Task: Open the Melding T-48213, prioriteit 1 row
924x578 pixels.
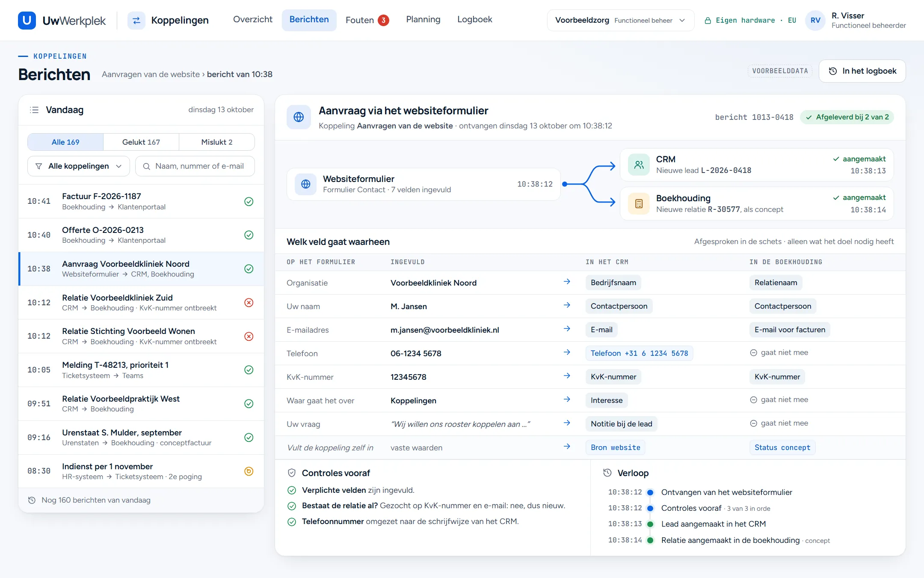Action: click(x=141, y=370)
